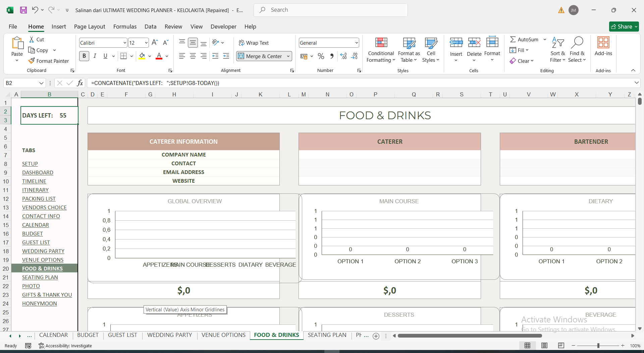Increase the font size
Viewport: 644px width, 353px height.
155,43
